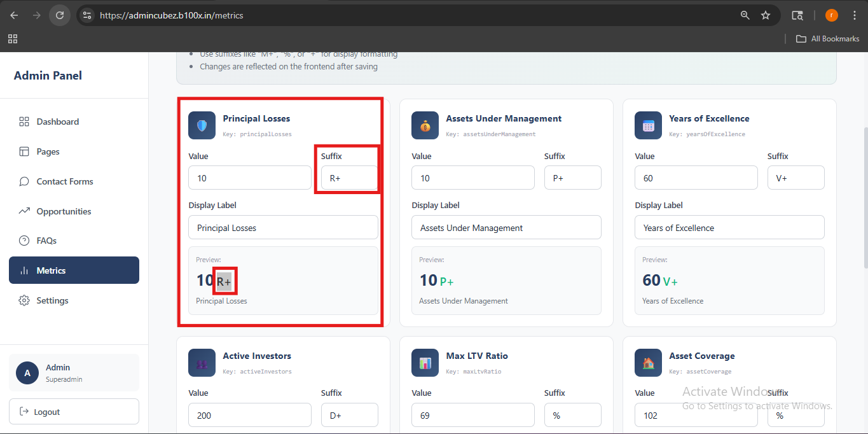Click the Active Investors people icon
Screen dimensions: 868x434
pos(202,363)
